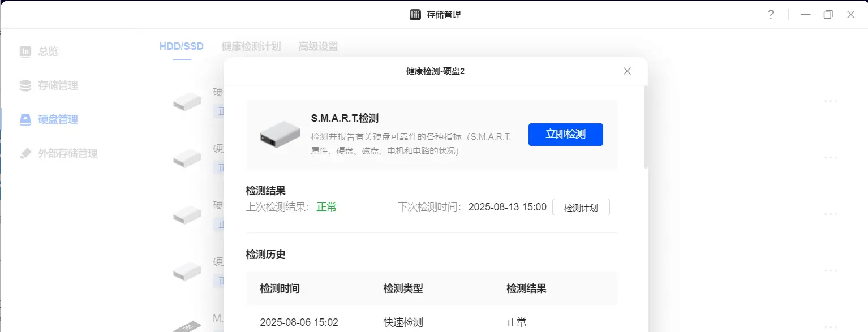Viewport: 868px width, 332px height.
Task: Open the more options menu for first disk
Action: tap(830, 101)
